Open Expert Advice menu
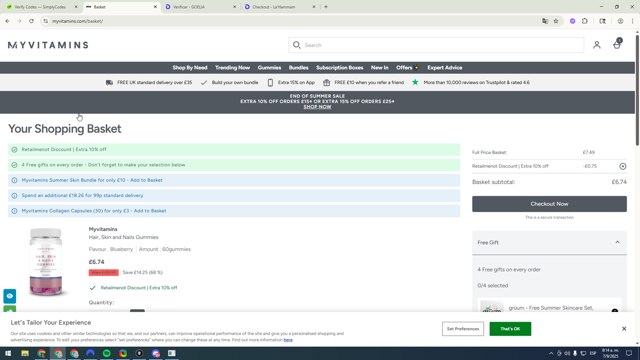This screenshot has height=360, width=640. pyautogui.click(x=444, y=68)
